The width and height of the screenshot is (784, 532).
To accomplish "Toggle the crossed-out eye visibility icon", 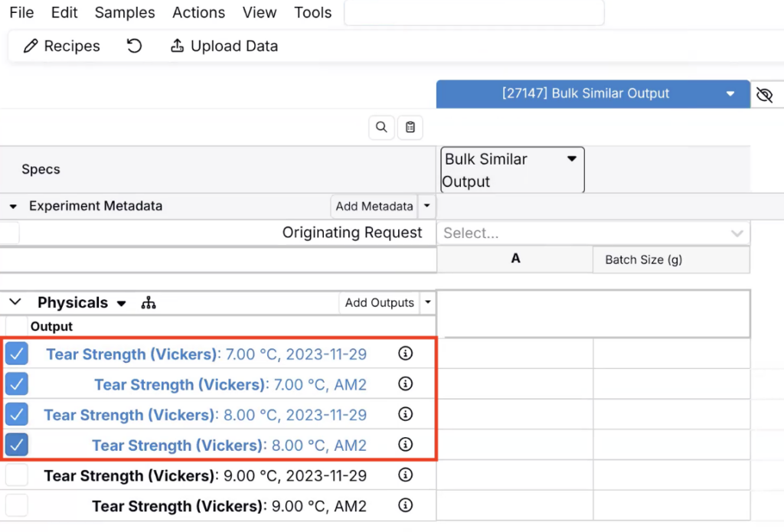I will pos(764,94).
